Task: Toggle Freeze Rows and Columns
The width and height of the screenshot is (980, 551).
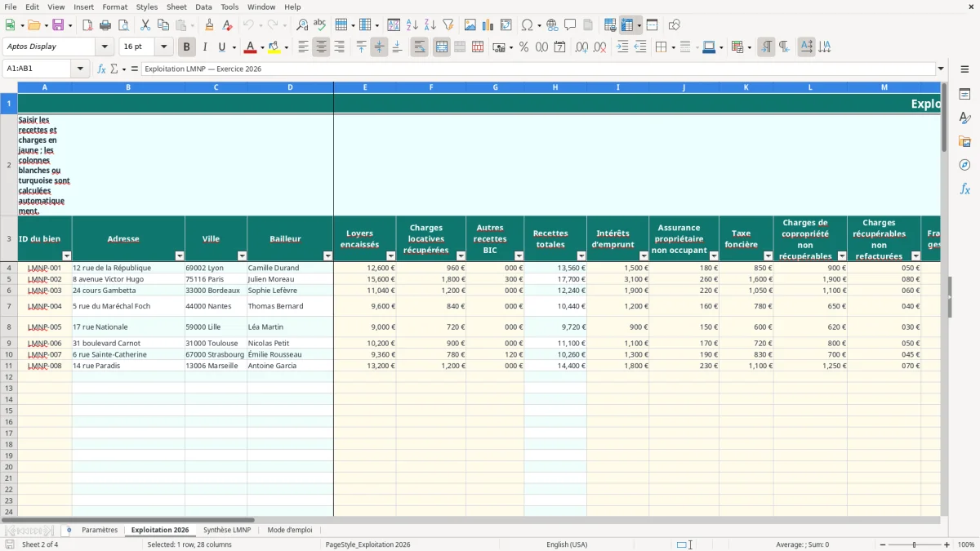Action: pos(627,25)
